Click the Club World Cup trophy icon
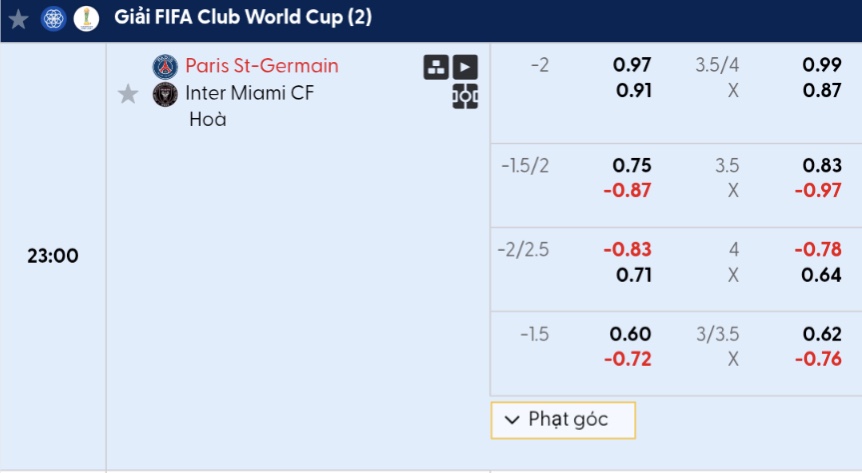The image size is (862, 473). [86, 19]
